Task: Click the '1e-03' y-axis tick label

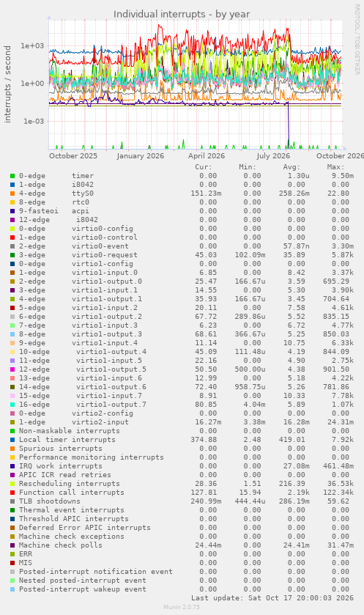Action: click(x=34, y=121)
